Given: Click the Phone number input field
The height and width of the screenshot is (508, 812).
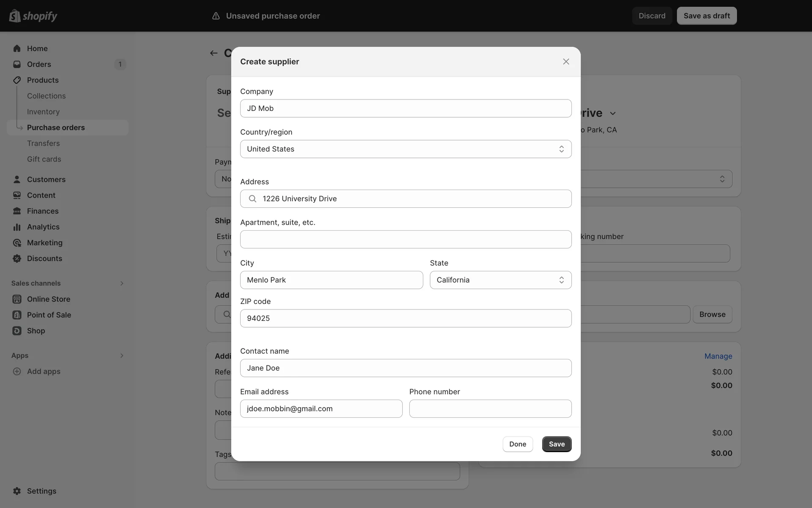Looking at the screenshot, I should (490, 409).
